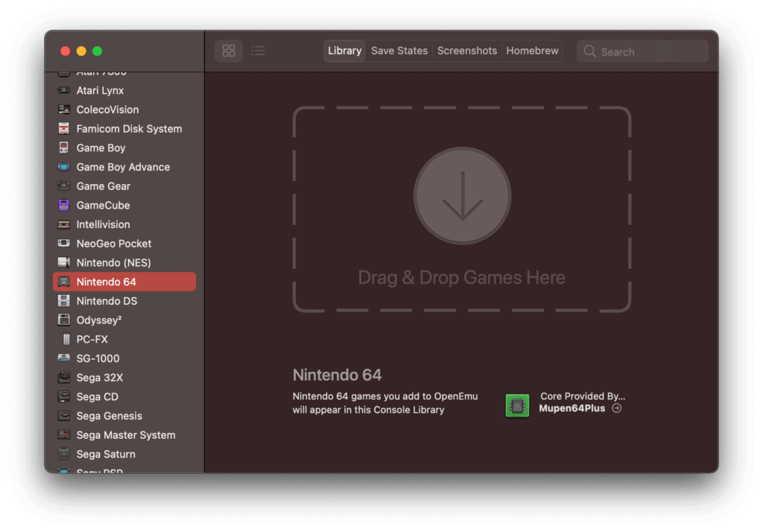
Task: Choose Nintendo (NES) from console list
Action: pos(113,262)
